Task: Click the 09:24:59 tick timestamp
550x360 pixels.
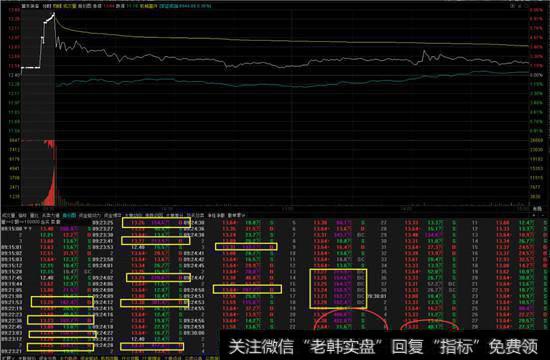Action: click(x=194, y=327)
